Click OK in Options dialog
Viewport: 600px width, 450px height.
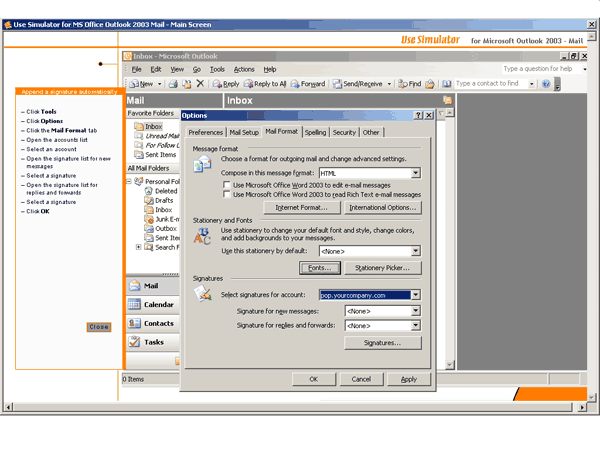(x=314, y=379)
